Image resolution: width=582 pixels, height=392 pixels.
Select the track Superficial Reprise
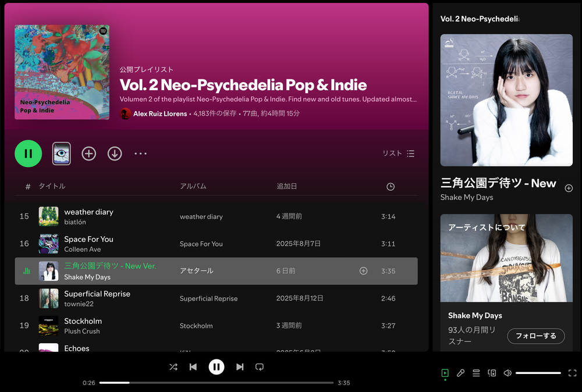[x=97, y=294]
